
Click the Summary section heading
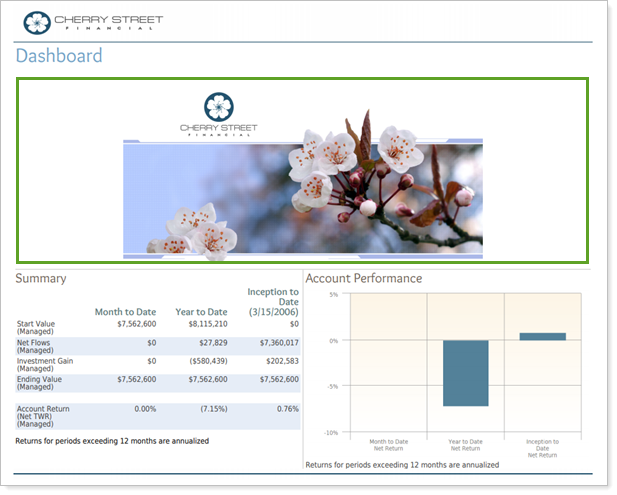pos(41,279)
